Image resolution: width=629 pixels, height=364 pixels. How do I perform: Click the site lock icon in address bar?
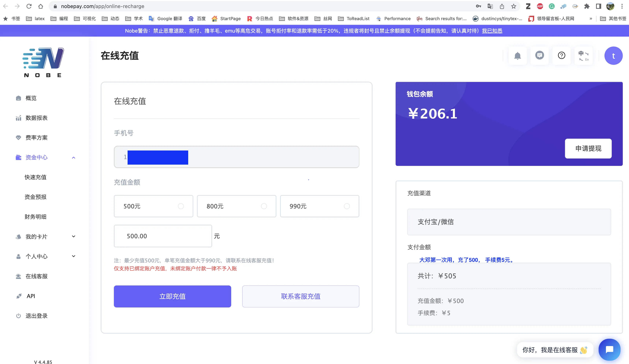(55, 6)
